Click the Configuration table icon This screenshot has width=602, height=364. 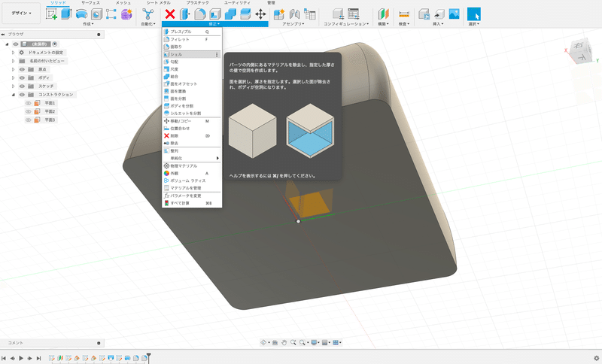coord(353,14)
